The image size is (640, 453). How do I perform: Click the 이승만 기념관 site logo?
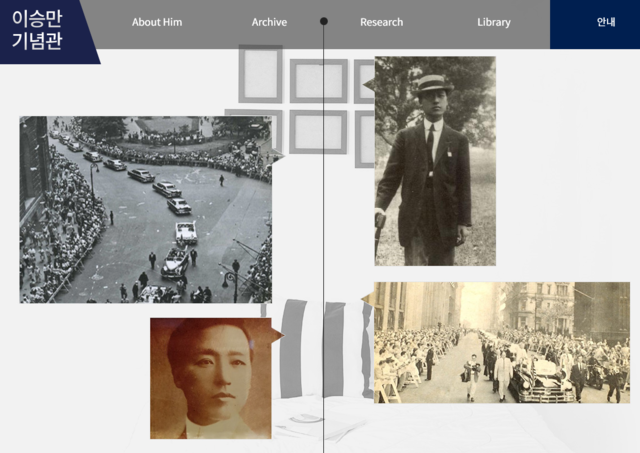38,31
